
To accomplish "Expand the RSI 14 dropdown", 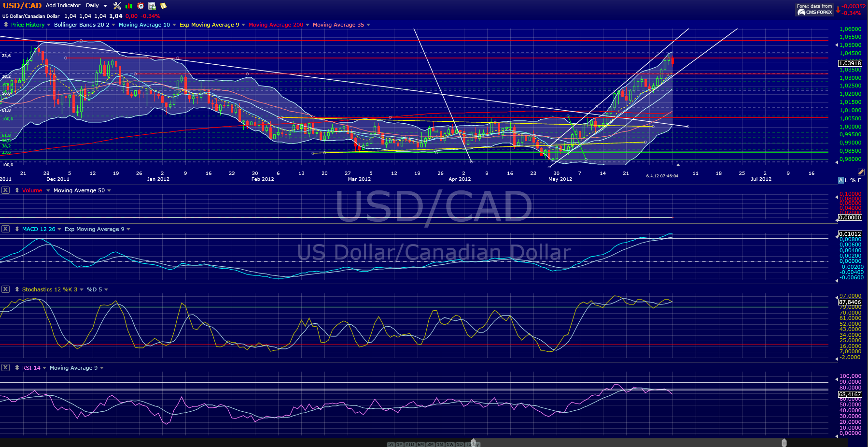I will [x=44, y=368].
